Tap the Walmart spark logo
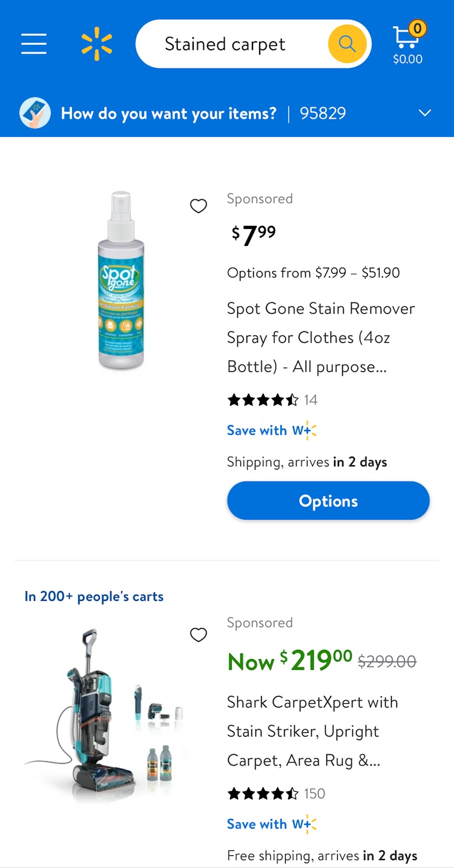Image resolution: width=454 pixels, height=868 pixels. coord(97,44)
